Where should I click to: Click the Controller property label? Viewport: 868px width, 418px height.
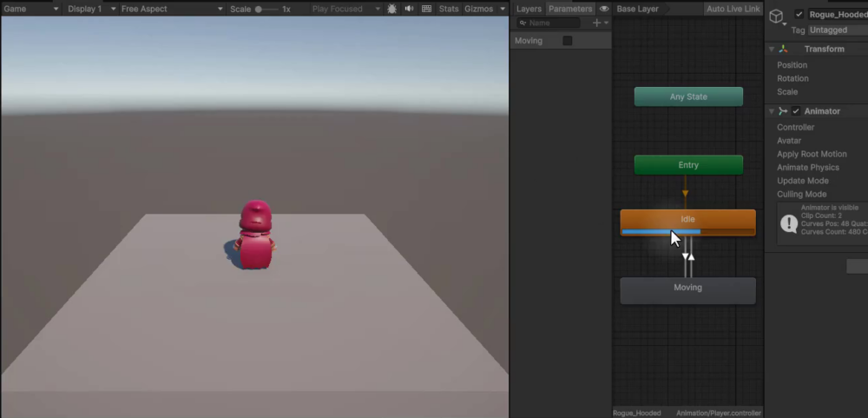point(795,127)
